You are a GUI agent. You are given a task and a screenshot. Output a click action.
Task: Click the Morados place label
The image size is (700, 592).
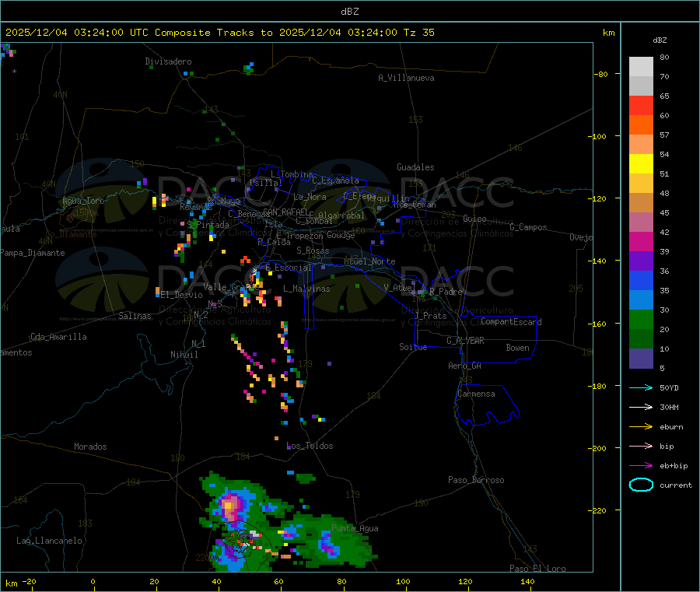tap(91, 447)
